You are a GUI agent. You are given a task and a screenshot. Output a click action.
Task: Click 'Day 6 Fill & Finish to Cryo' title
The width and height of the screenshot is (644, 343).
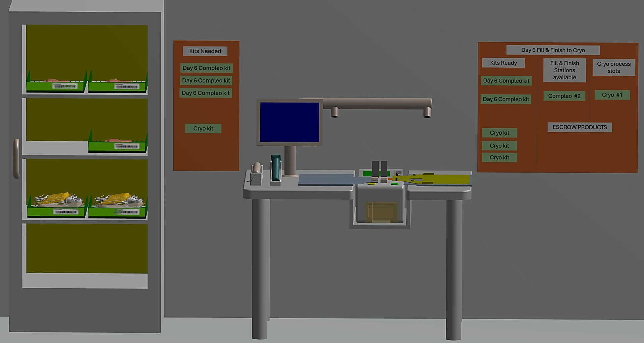(553, 50)
